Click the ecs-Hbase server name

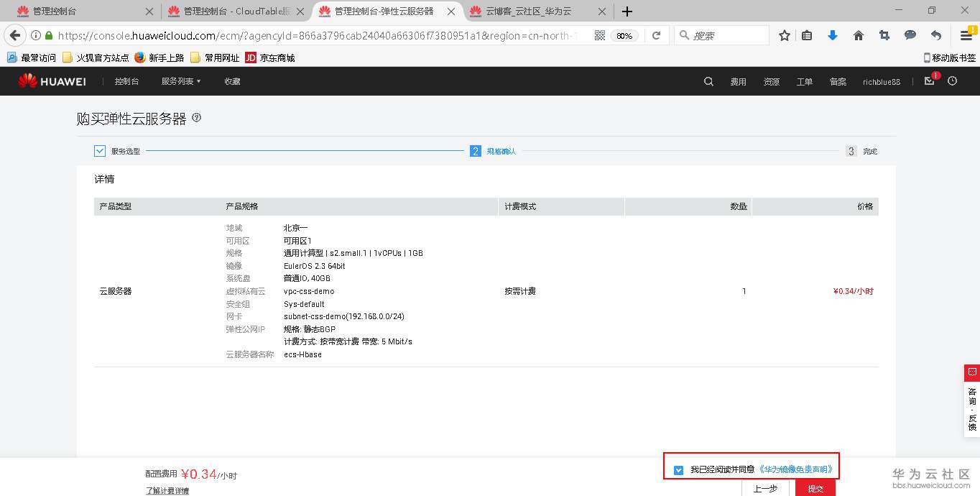302,354
